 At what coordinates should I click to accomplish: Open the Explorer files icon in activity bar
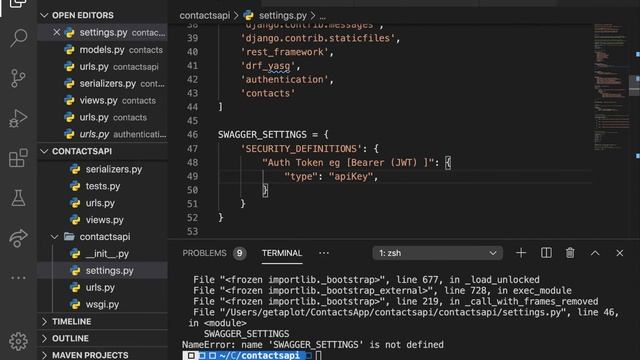(x=18, y=4)
